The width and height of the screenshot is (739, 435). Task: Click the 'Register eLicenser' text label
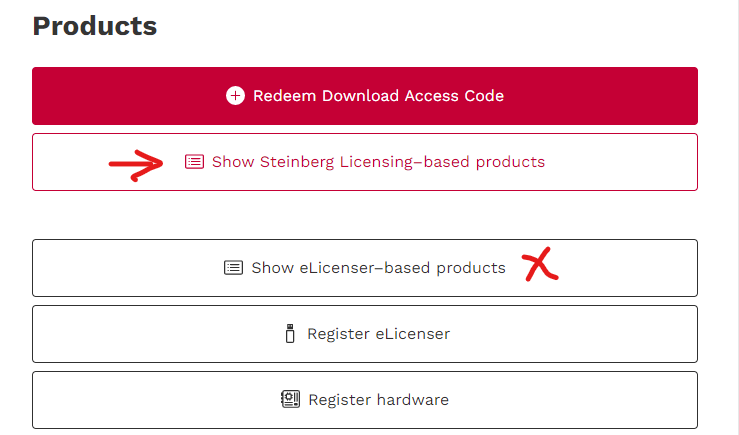click(x=378, y=334)
